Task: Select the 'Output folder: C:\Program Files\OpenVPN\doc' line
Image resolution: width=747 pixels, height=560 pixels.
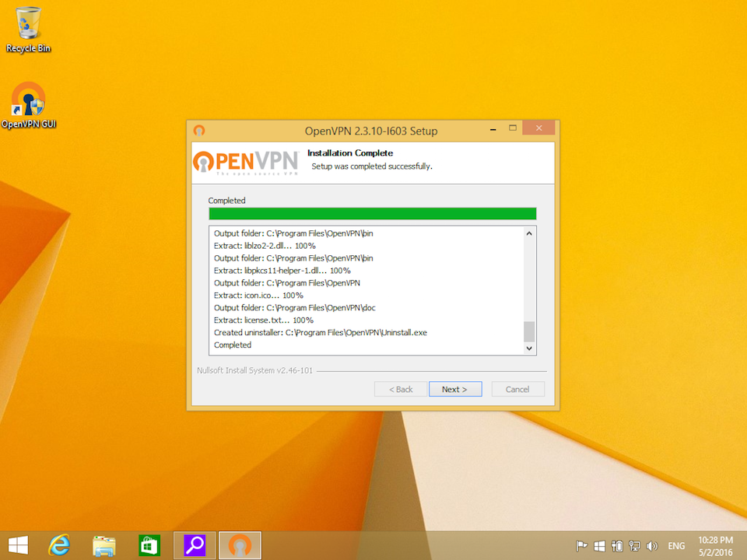Action: point(294,308)
